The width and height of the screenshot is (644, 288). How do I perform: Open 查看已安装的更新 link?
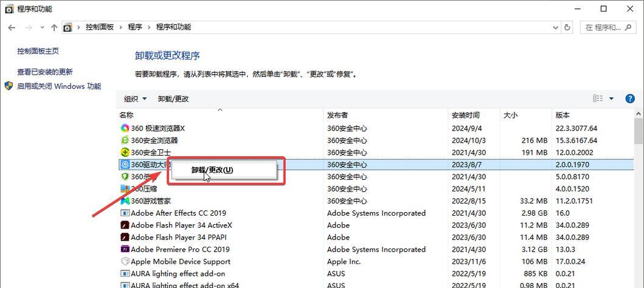point(45,72)
